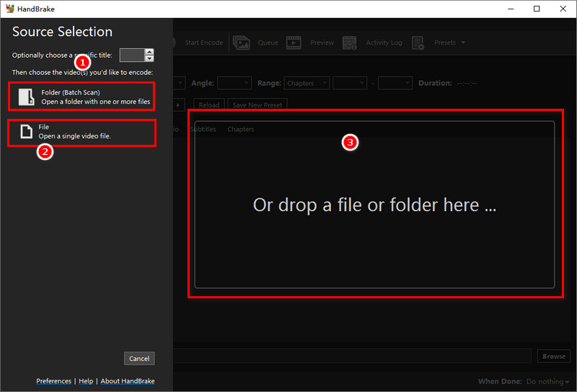This screenshot has height=392, width=577.
Task: Click the Browse destination button
Action: click(554, 356)
